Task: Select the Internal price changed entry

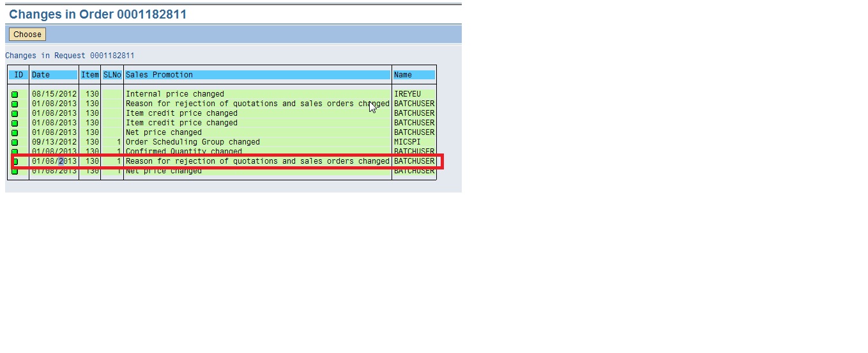Action: 175,94
